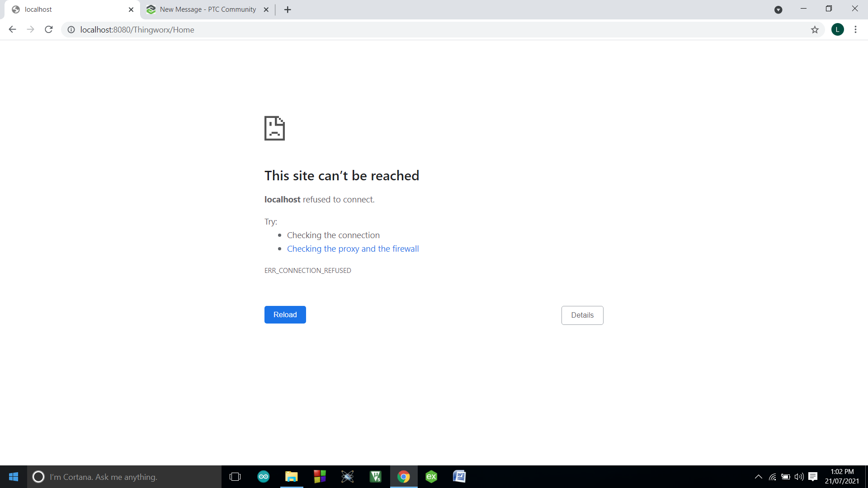Open the site information dropdown in the address bar
This screenshot has width=868, height=488.
coord(71,29)
